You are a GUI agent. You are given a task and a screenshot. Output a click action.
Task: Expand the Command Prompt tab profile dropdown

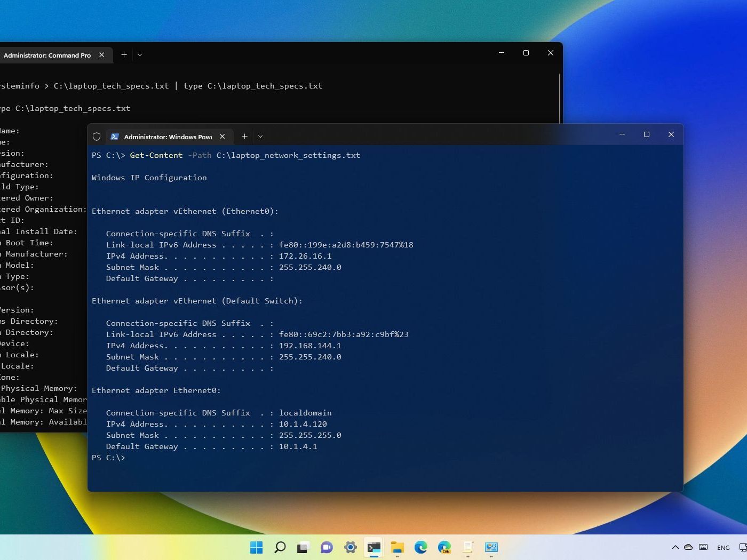click(x=140, y=55)
